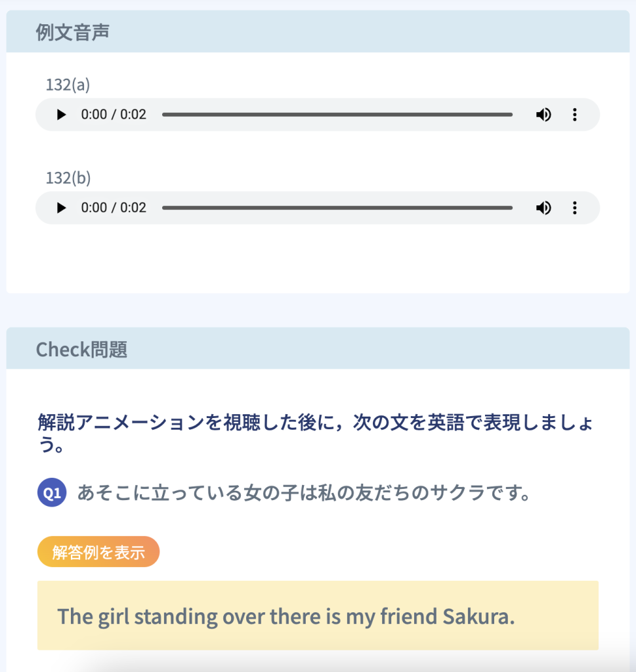The width and height of the screenshot is (636, 672).
Task: Click the English answer sentence in yellow box
Action: (x=286, y=616)
